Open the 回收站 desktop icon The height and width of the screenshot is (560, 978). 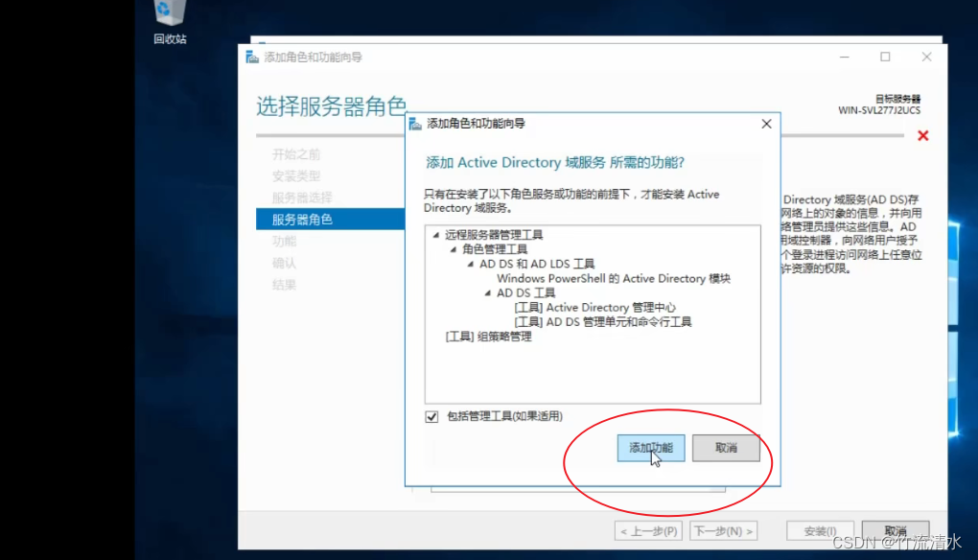pos(170,21)
